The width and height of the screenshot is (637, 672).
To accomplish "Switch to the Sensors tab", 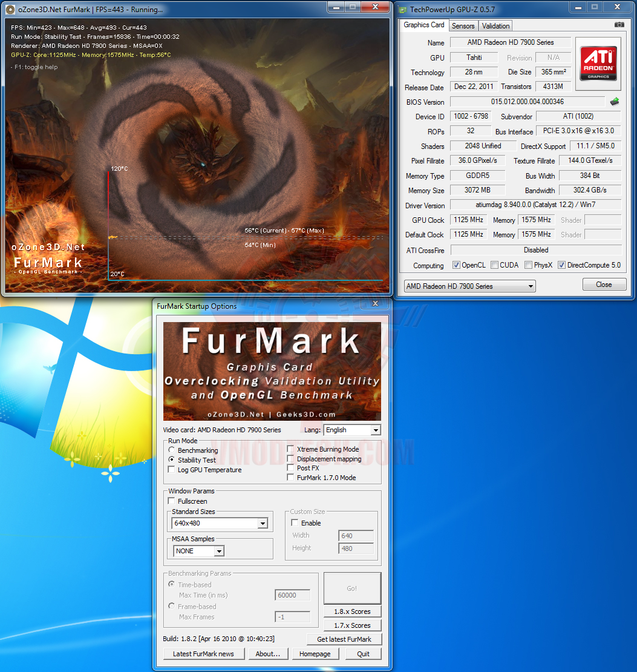I will pos(463,25).
